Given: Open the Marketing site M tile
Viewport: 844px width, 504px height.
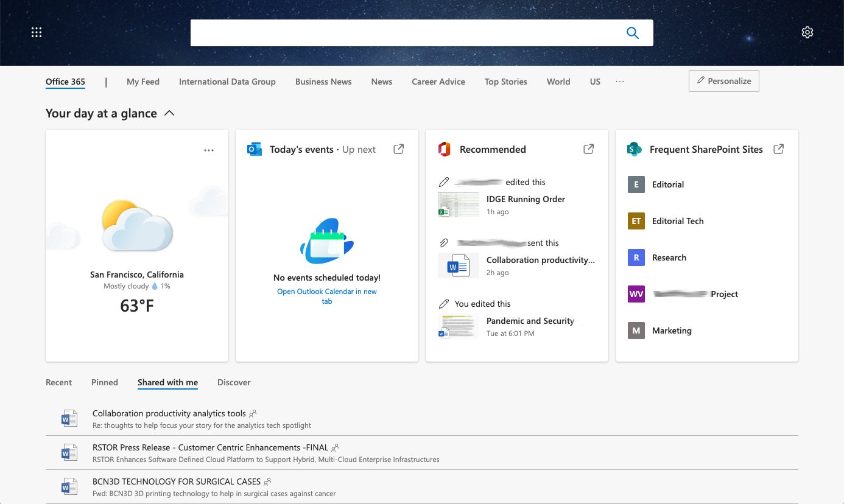Looking at the screenshot, I should tap(636, 331).
